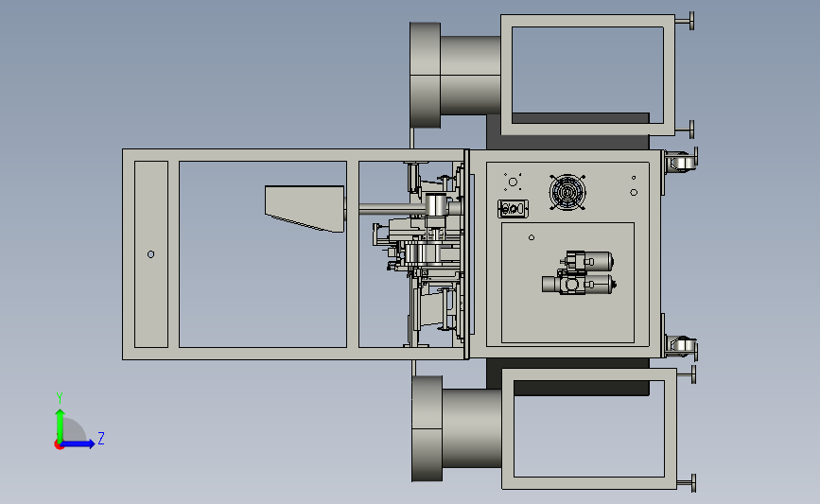
Task: Click the Y axis label
Action: click(x=60, y=398)
